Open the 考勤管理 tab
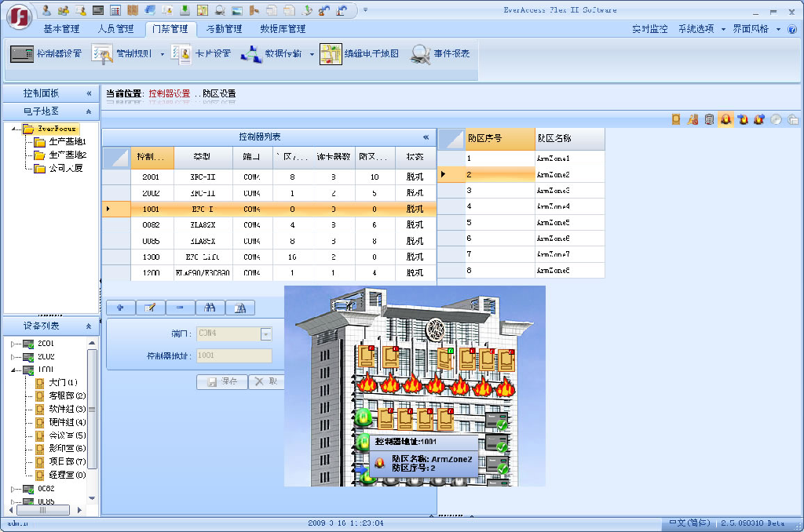The width and height of the screenshot is (804, 532). [224, 29]
